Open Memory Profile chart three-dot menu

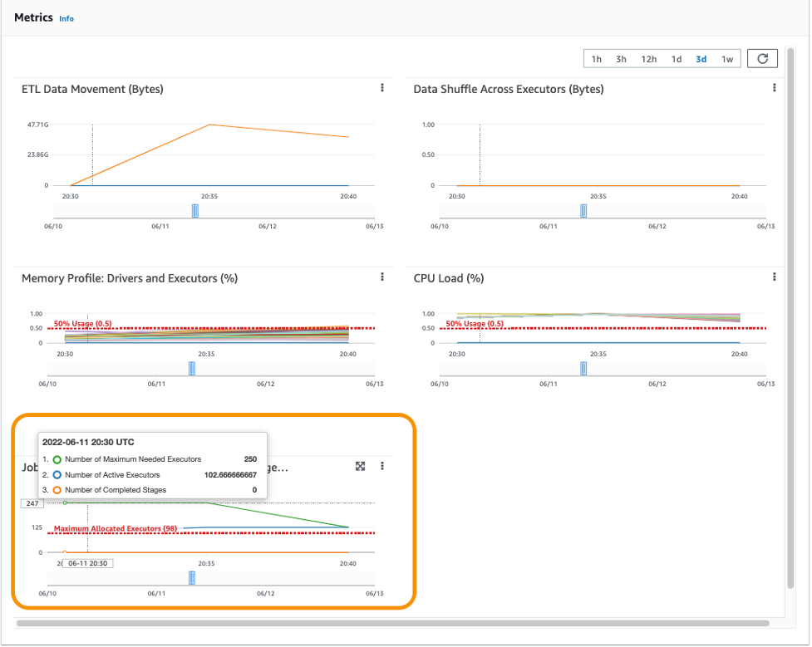pos(382,277)
